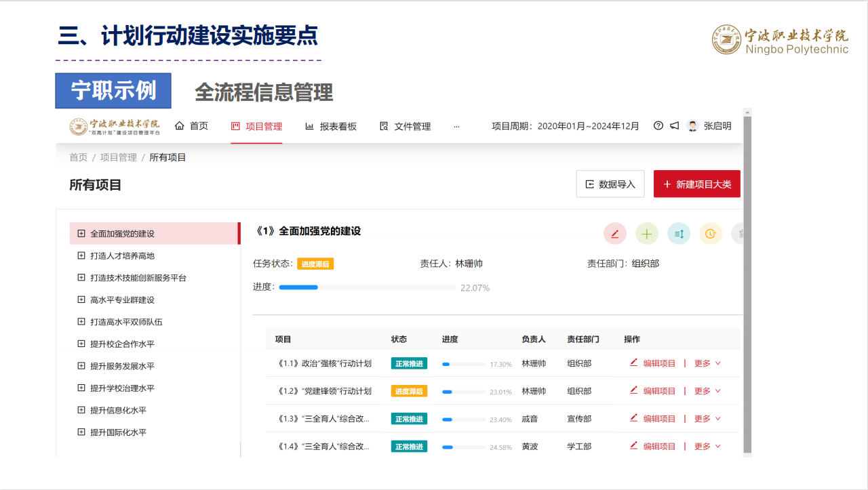
Task: Click the green plus add circle icon
Action: click(647, 234)
